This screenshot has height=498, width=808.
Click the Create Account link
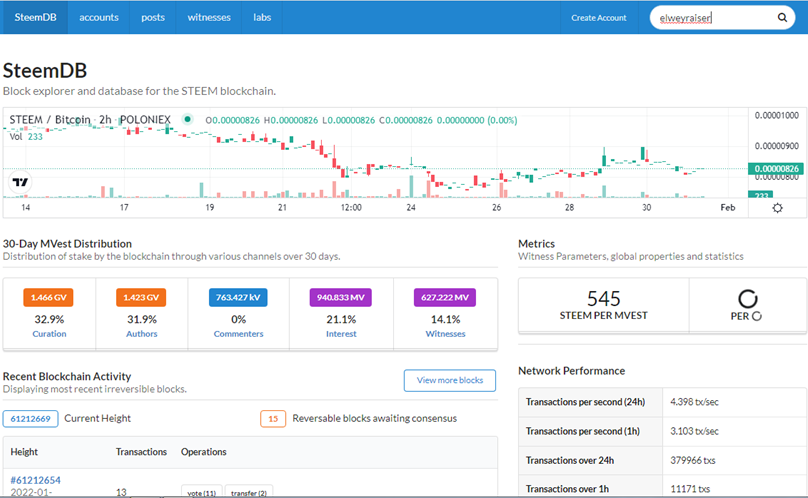pos(599,18)
